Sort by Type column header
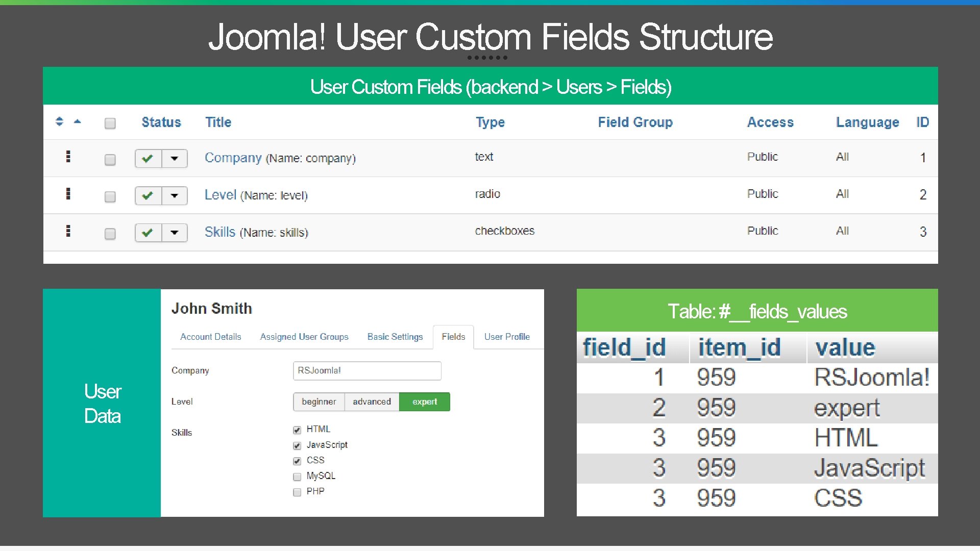Viewport: 980px width, 551px height. 491,122
